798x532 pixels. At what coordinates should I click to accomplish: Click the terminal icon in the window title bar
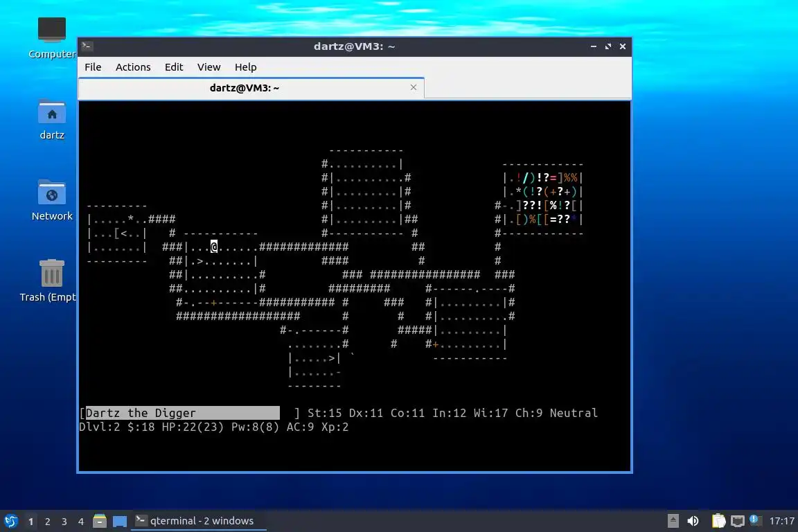point(87,46)
